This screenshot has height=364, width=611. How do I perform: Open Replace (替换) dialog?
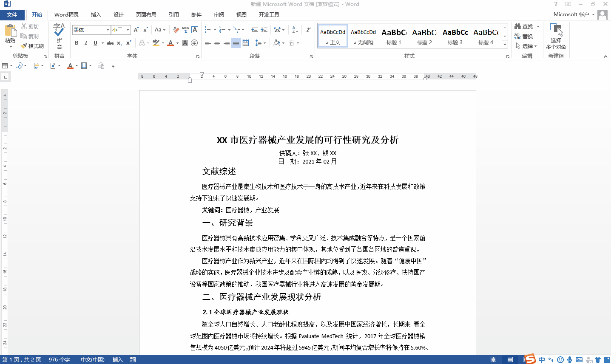pos(524,36)
